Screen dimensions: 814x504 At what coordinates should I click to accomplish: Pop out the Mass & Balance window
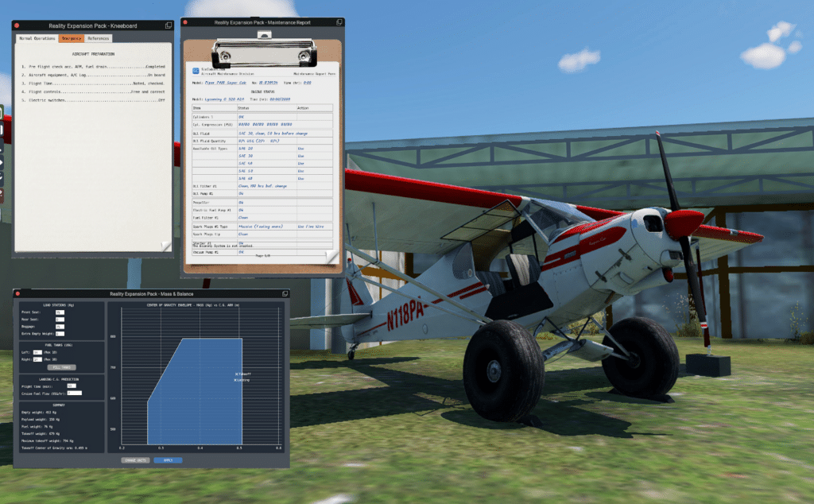pos(284,293)
